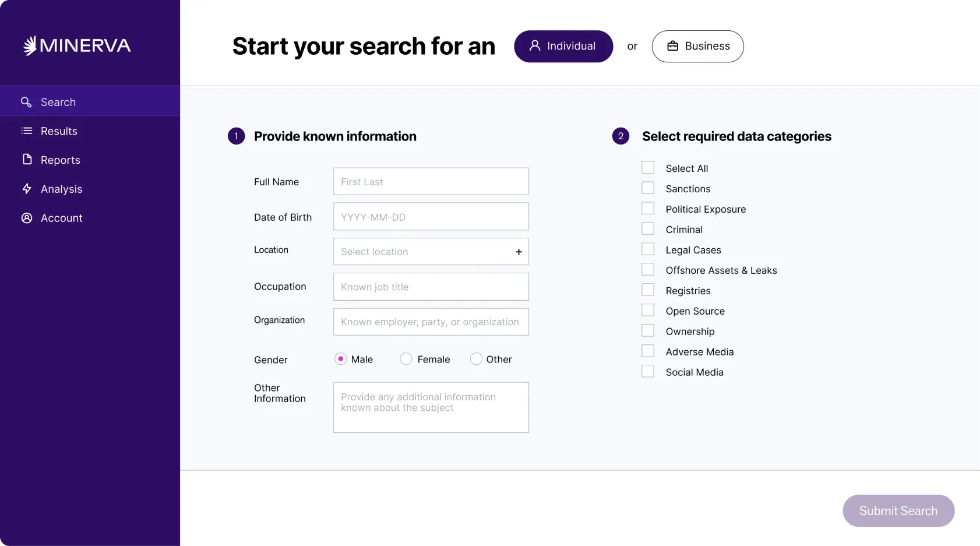Image resolution: width=980 pixels, height=546 pixels.
Task: Switch search type to Business
Action: point(697,46)
